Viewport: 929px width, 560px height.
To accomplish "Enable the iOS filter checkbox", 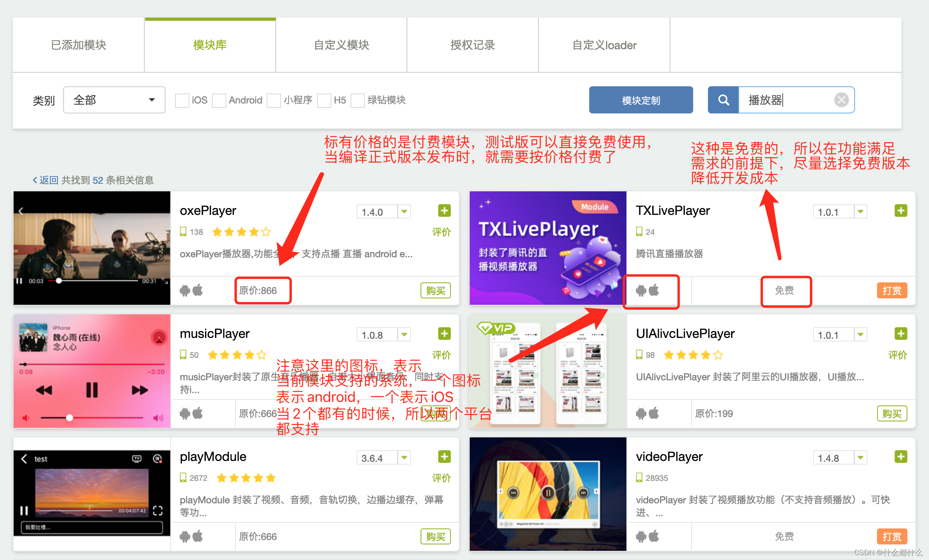I will coord(182,100).
